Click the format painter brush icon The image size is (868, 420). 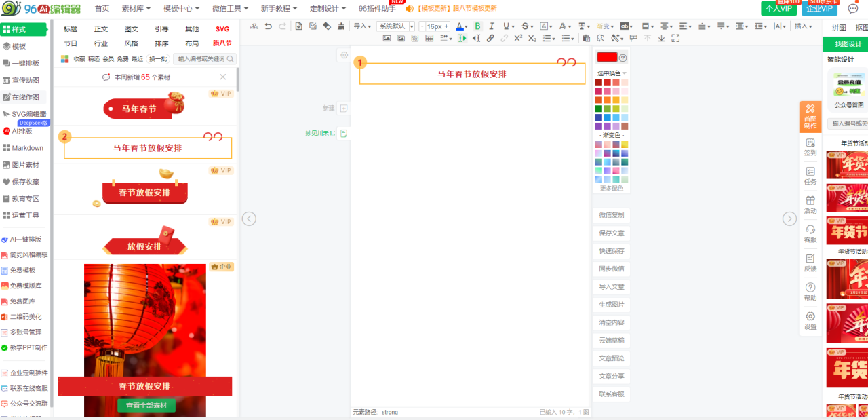(x=341, y=26)
